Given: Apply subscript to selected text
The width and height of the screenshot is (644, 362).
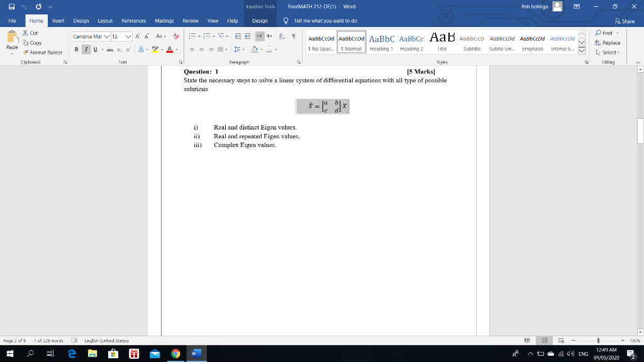Looking at the screenshot, I should (x=119, y=49).
